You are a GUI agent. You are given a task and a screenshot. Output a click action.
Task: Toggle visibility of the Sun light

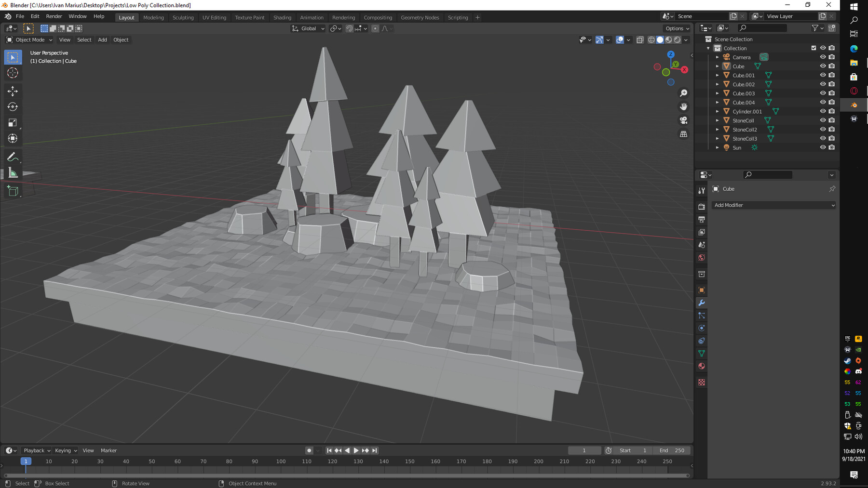(x=823, y=147)
